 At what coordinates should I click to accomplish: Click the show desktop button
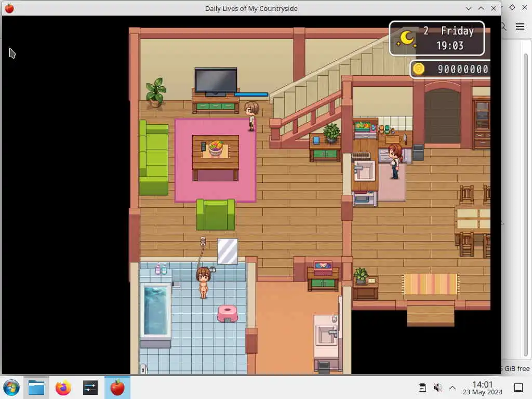click(x=518, y=388)
